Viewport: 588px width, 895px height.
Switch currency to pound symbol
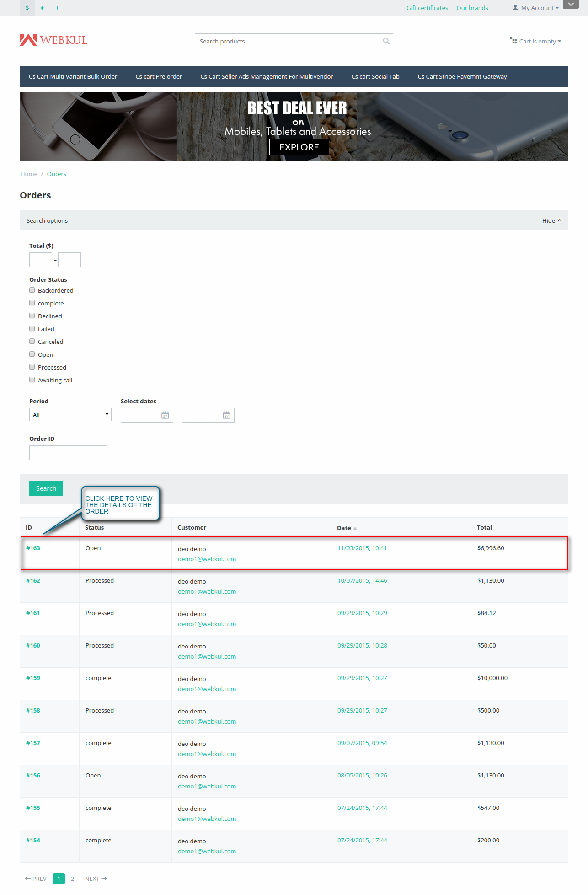tap(58, 8)
